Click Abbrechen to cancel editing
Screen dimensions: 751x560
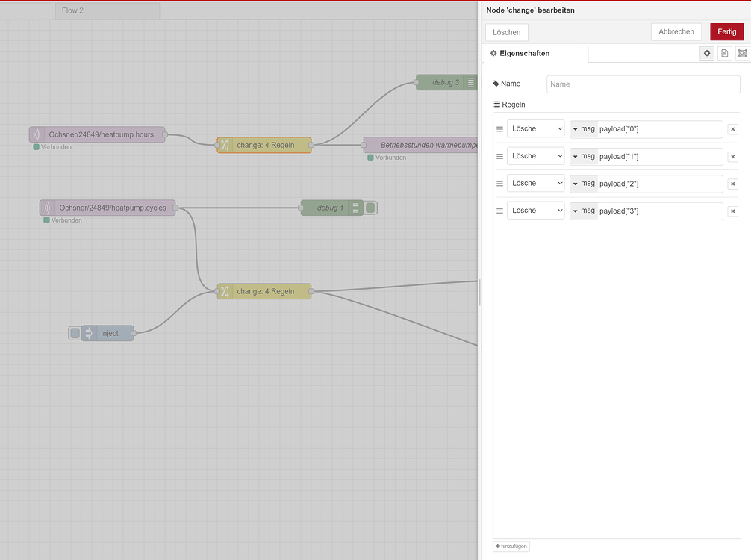click(x=676, y=31)
